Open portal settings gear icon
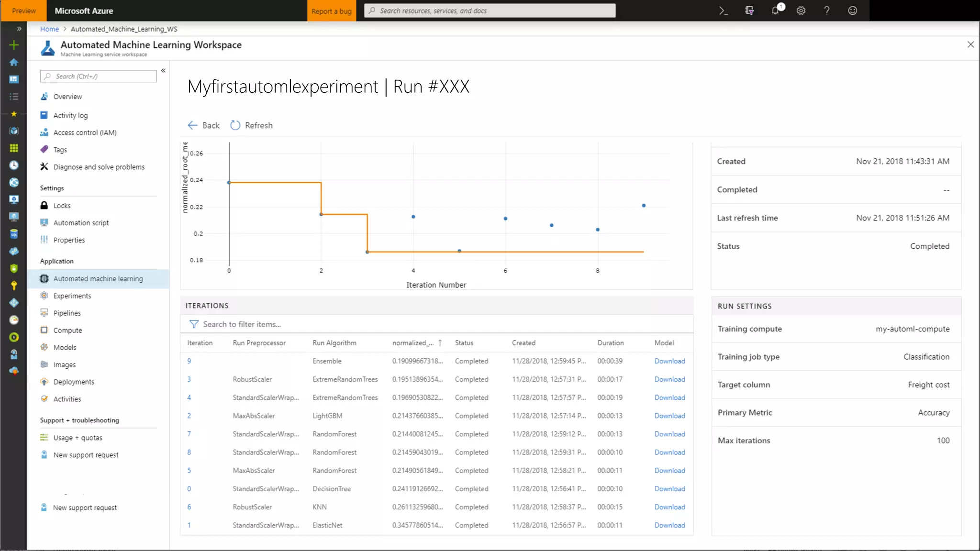This screenshot has width=980, height=551. click(801, 11)
